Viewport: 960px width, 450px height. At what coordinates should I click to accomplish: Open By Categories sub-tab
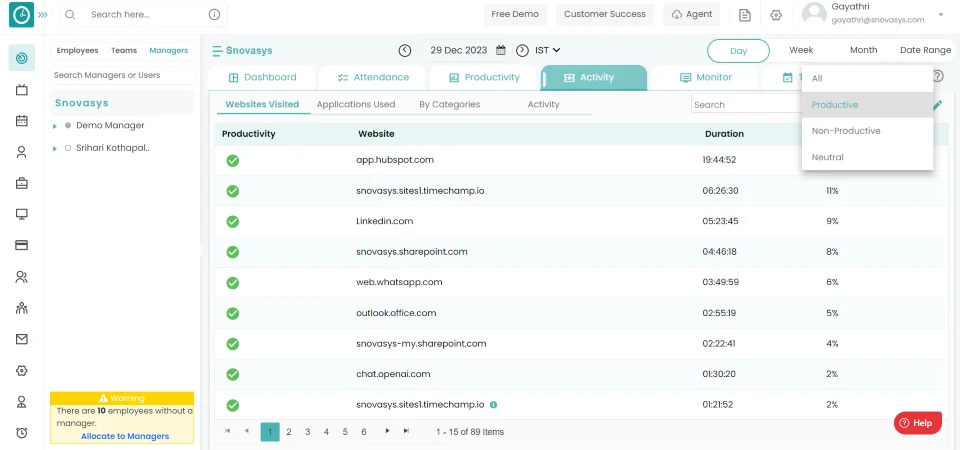tap(449, 104)
